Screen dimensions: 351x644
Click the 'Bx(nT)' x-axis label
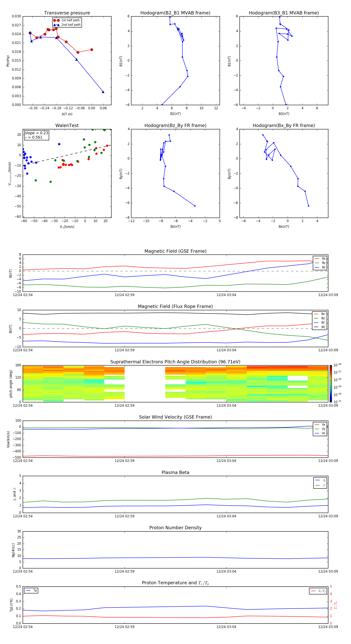(x=284, y=227)
